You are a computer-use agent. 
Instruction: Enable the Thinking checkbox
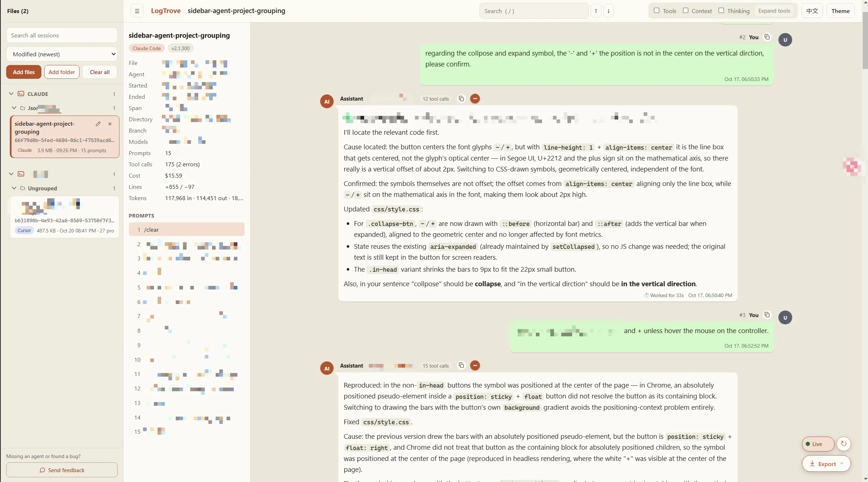tap(721, 11)
